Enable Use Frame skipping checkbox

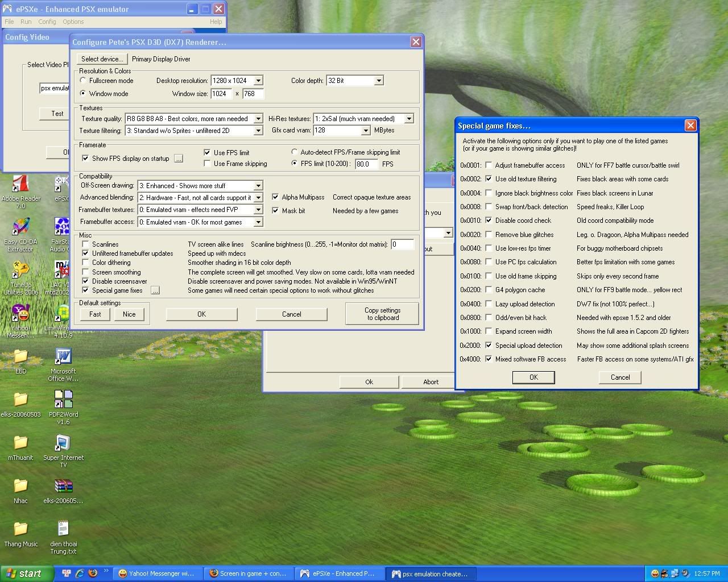(207, 164)
